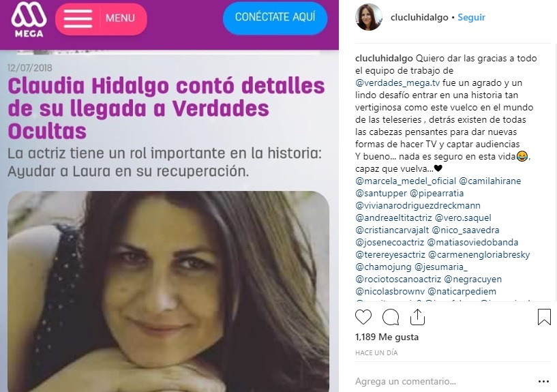557x392 pixels.
Task: Open the @verdades_mega.tv mention
Action: coord(397,82)
